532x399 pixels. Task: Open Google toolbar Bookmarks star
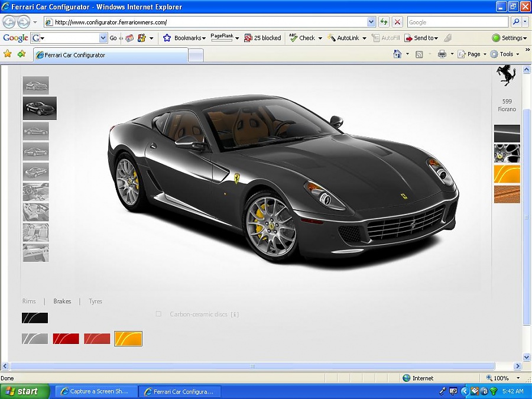167,38
